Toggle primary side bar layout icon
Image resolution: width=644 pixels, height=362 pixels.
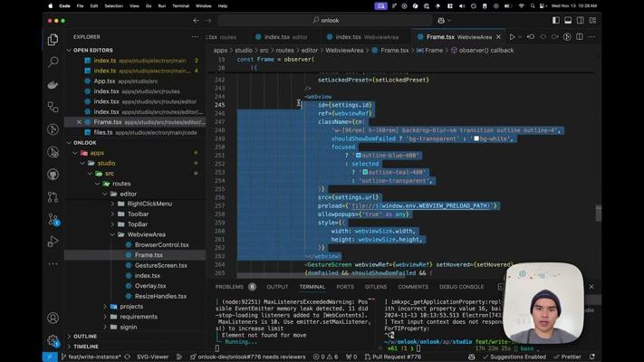click(556, 20)
